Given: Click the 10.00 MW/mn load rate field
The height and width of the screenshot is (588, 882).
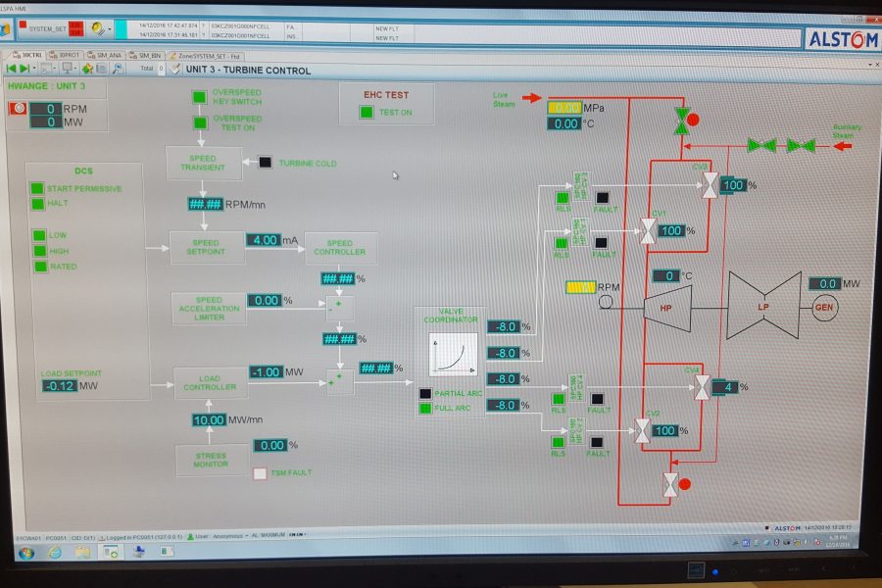Looking at the screenshot, I should point(210,420).
